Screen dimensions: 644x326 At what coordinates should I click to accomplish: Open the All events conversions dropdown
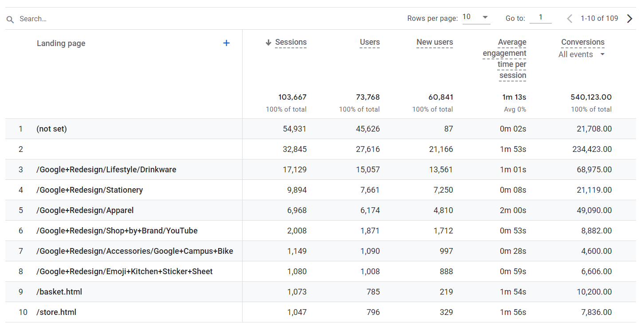point(582,54)
